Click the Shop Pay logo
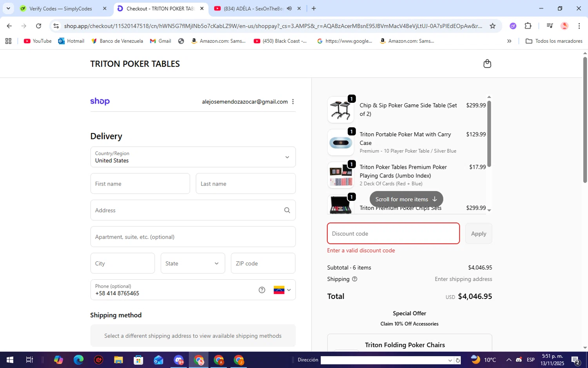Viewport: 588px width, 368px height. 100,102
